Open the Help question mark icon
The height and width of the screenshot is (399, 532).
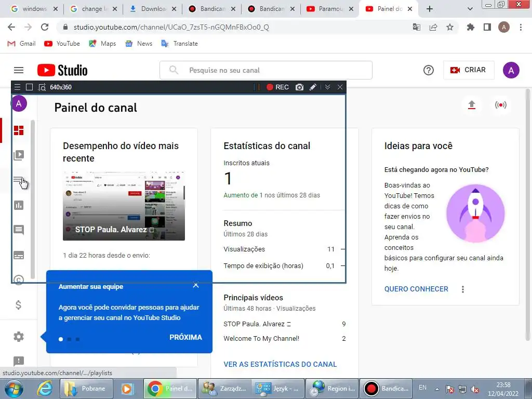click(429, 70)
